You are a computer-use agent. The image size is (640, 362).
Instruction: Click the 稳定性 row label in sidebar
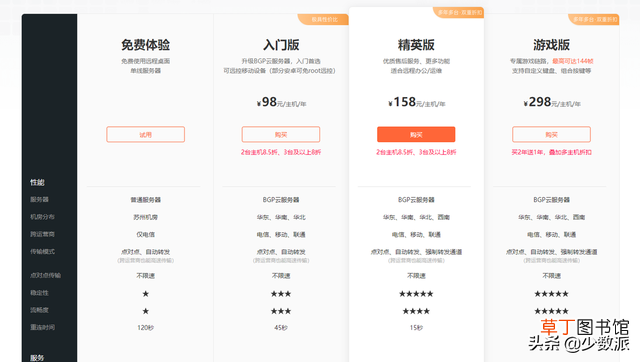point(39,293)
